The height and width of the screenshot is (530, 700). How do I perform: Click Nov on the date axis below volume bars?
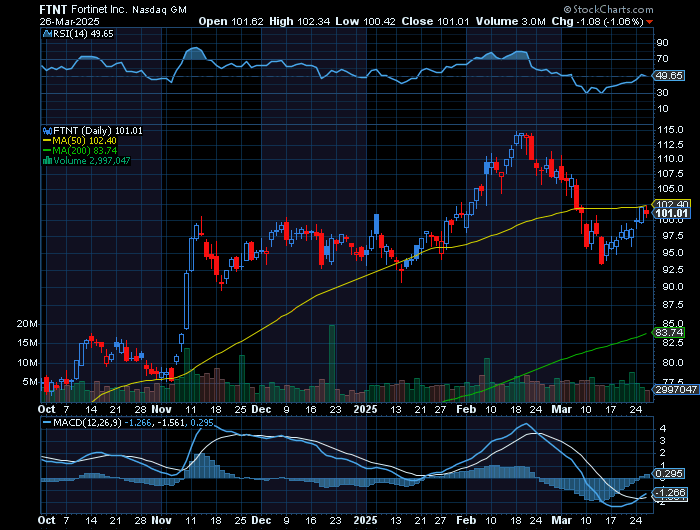[x=162, y=409]
